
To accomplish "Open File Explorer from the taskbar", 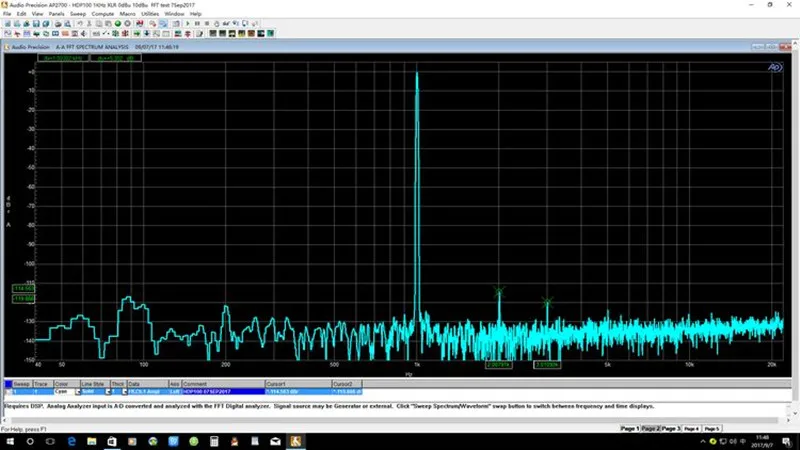I will 91,441.
